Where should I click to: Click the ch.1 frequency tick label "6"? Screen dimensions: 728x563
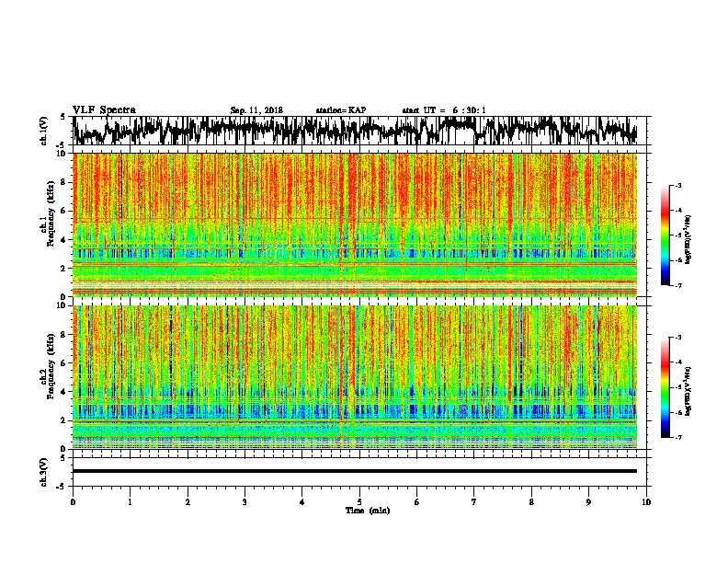tap(63, 212)
